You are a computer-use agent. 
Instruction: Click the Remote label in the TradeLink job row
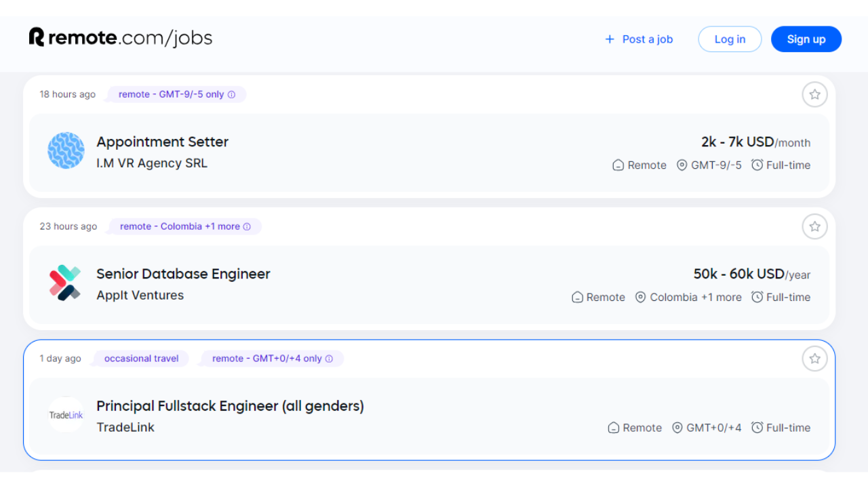642,428
